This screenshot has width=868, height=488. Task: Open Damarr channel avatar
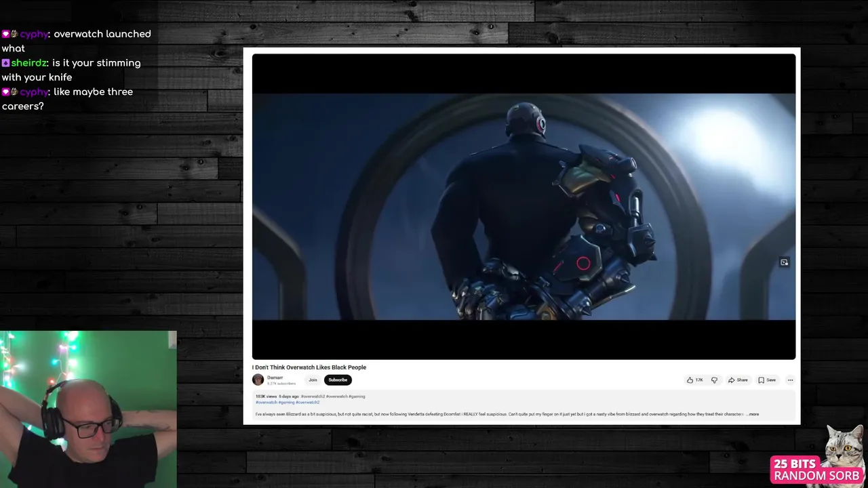[x=258, y=380]
